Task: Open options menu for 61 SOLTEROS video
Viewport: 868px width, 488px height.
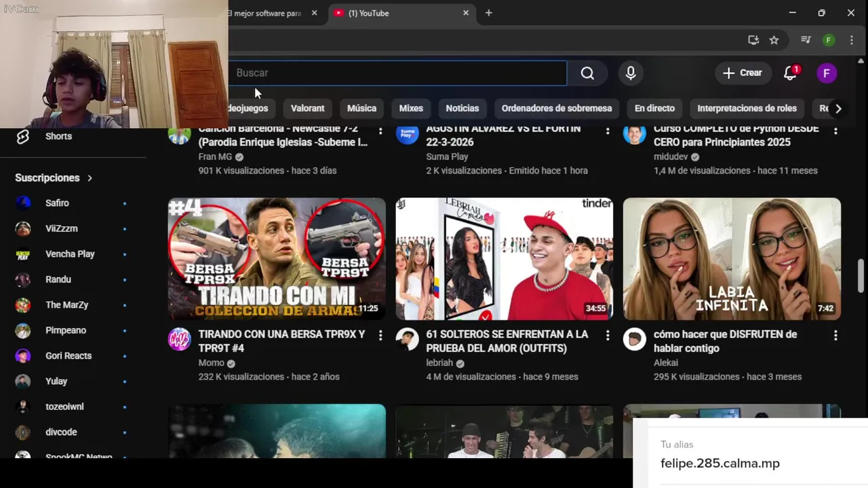Action: (608, 335)
